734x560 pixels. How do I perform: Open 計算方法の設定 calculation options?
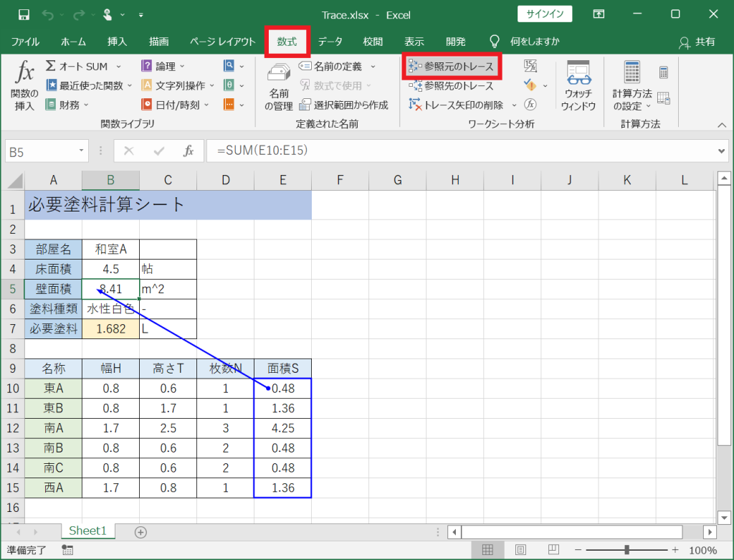pos(632,86)
